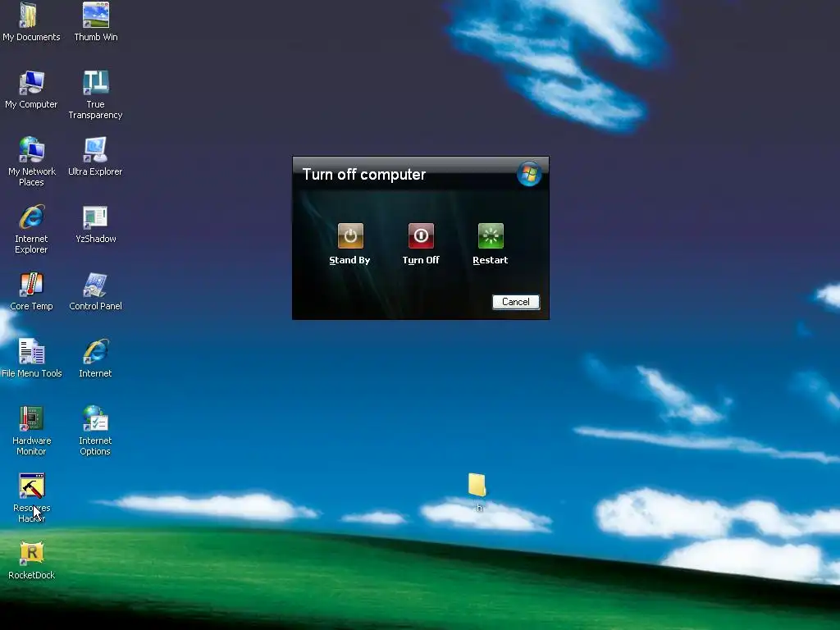Click the Restart text label
Image resolution: width=840 pixels, height=630 pixels.
click(491, 260)
